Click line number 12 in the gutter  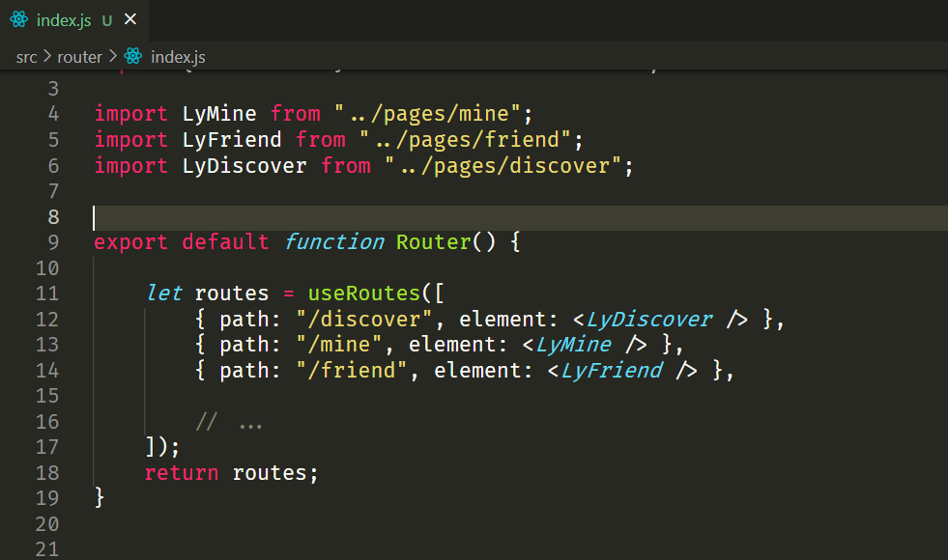point(47,320)
